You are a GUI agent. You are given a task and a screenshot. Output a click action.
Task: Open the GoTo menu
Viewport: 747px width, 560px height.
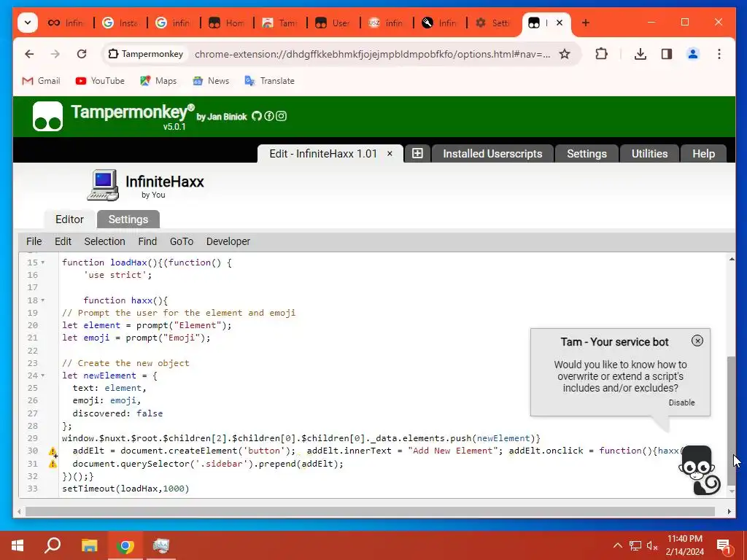(x=182, y=241)
